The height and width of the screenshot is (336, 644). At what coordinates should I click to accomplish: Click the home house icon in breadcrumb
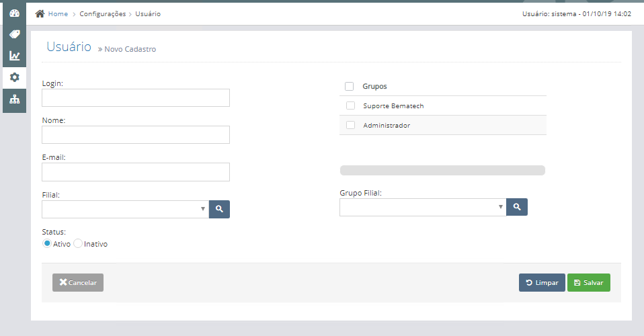point(40,13)
